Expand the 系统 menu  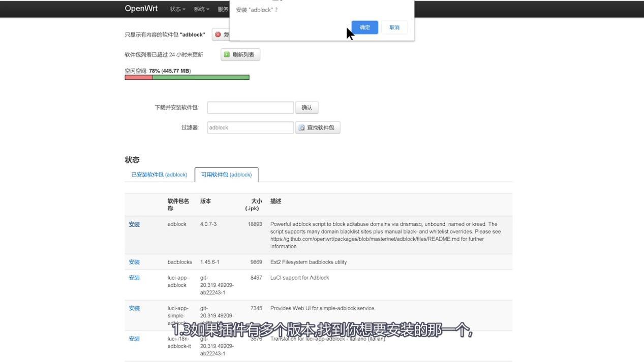tap(200, 9)
